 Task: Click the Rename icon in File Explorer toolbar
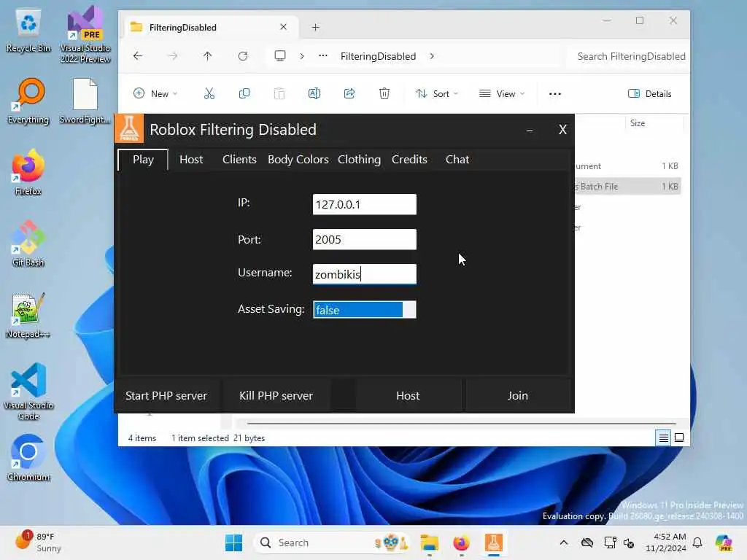314,94
